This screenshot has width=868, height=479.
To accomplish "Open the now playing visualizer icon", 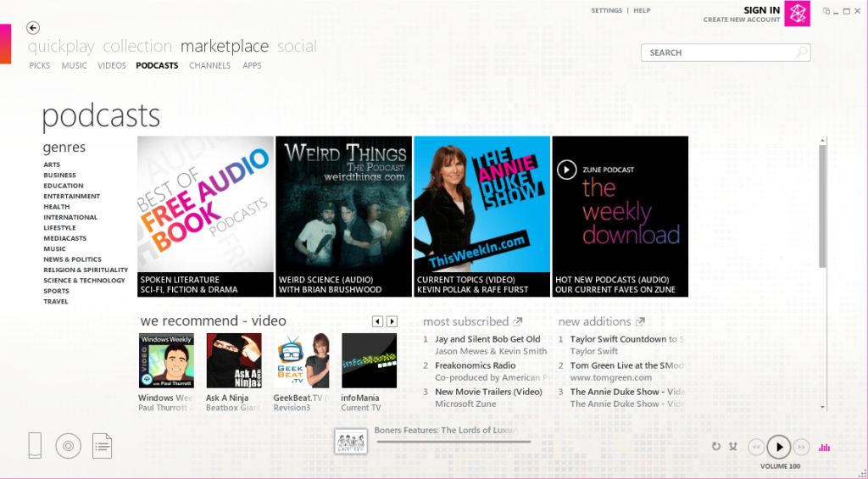I will [824, 447].
